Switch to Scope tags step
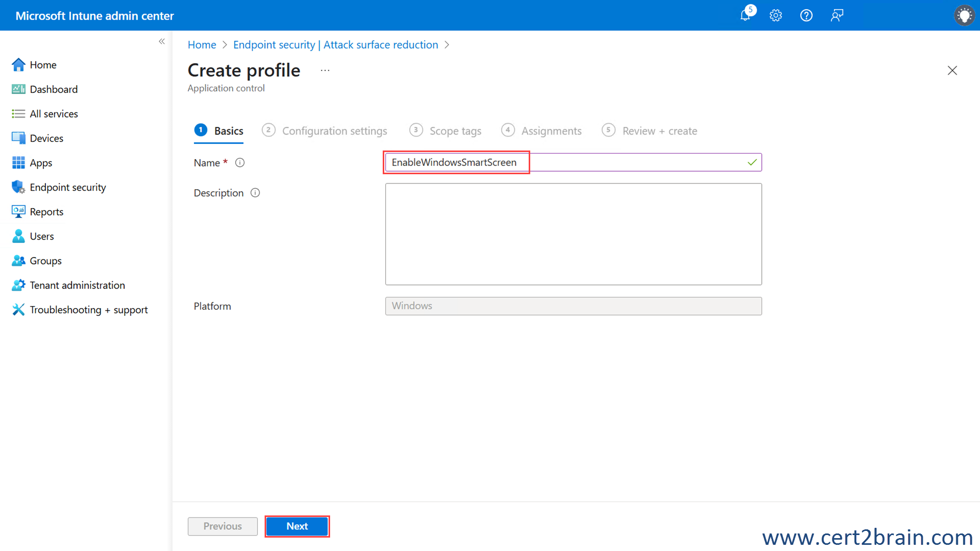 (445, 131)
